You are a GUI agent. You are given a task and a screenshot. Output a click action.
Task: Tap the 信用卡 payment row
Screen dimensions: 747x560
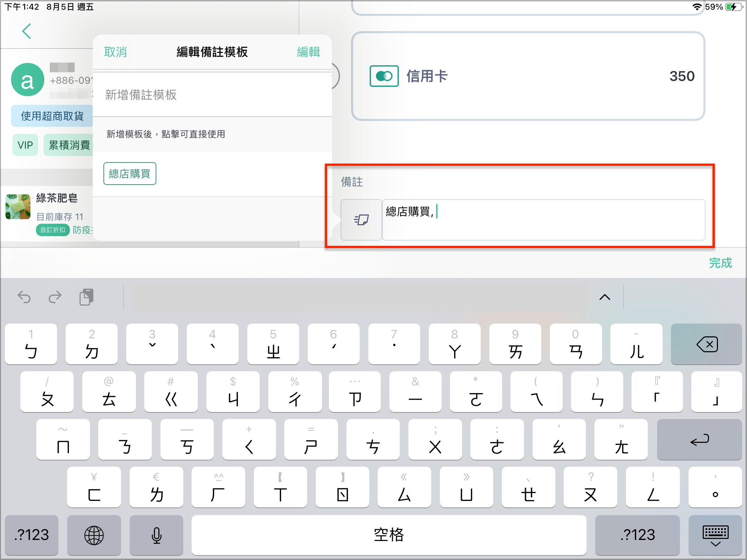tap(528, 76)
